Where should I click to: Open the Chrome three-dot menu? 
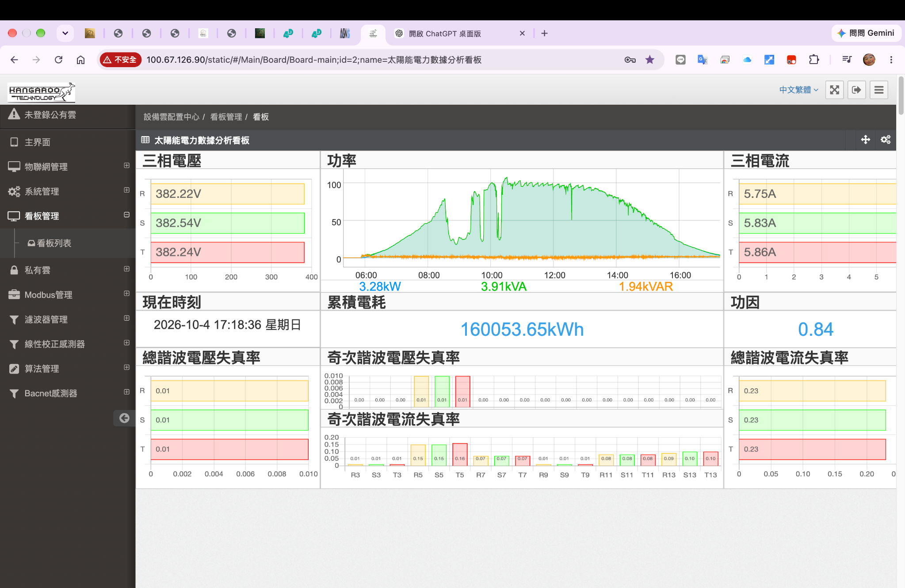point(891,60)
